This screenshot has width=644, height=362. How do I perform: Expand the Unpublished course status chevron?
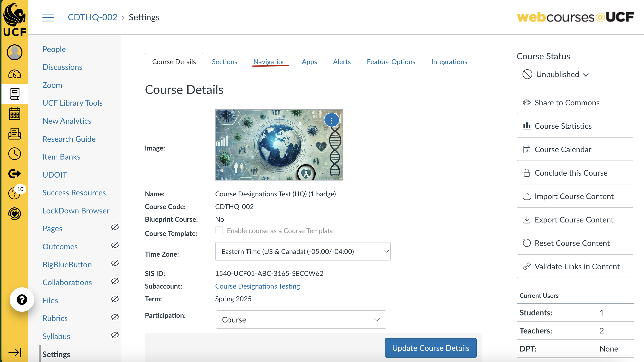pyautogui.click(x=586, y=75)
